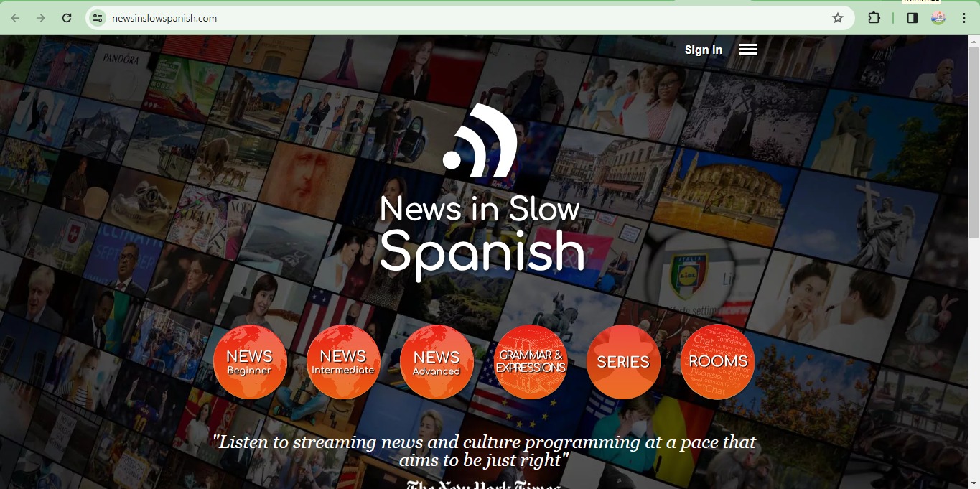The width and height of the screenshot is (980, 489).
Task: Open News Intermediate section
Action: [343, 362]
